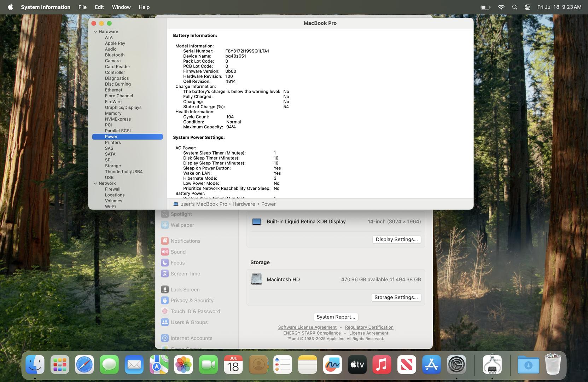Launch Freeform from the Dock
Image resolution: width=588 pixels, height=382 pixels.
click(332, 365)
